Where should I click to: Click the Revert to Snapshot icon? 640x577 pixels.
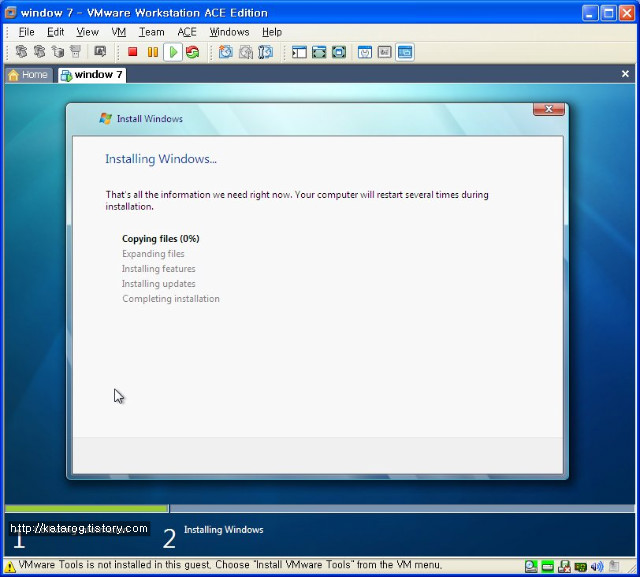(246, 52)
